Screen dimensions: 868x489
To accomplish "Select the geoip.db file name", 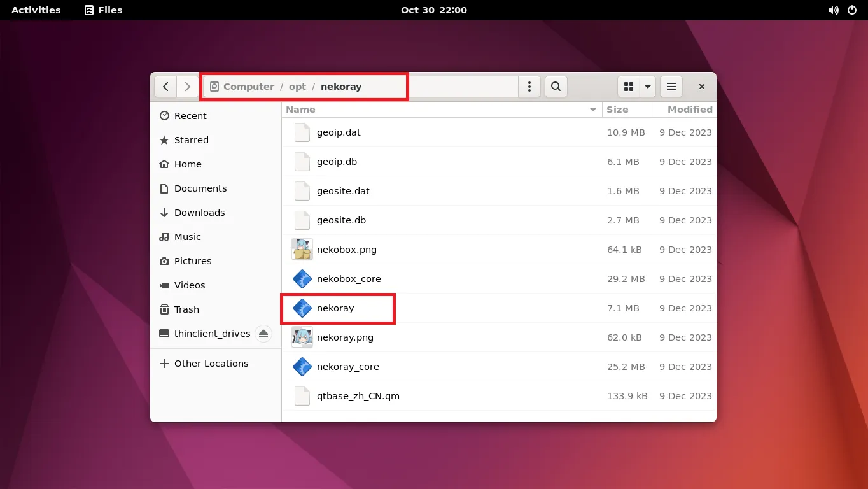I will 337,162.
